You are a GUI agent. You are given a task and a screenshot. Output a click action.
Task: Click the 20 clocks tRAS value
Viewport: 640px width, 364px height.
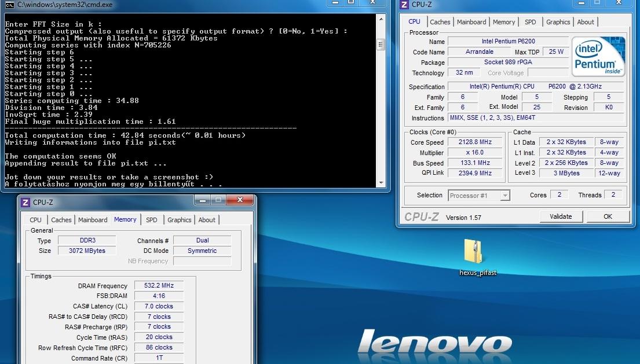click(159, 337)
